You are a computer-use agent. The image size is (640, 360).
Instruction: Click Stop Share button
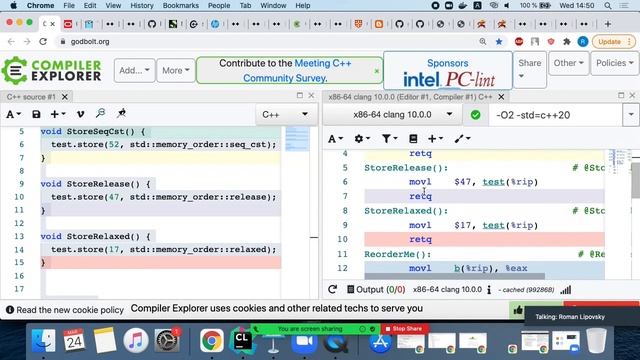404,329
